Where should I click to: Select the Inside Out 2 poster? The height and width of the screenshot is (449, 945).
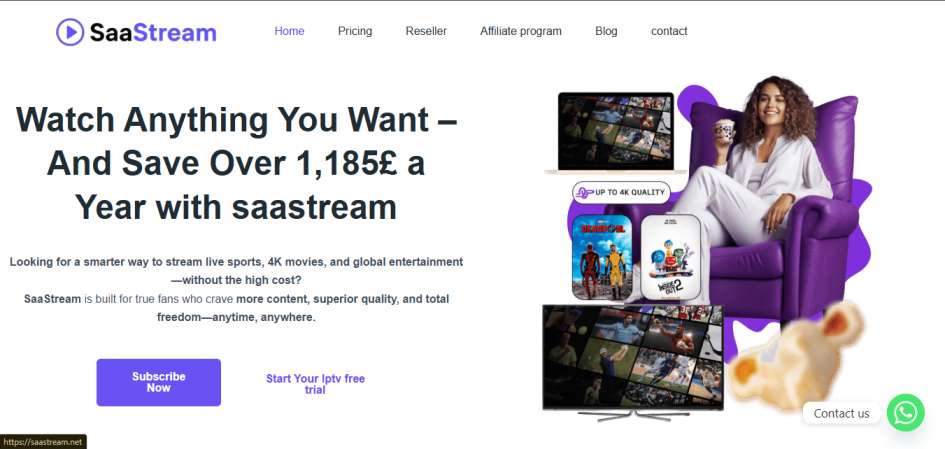tap(670, 258)
